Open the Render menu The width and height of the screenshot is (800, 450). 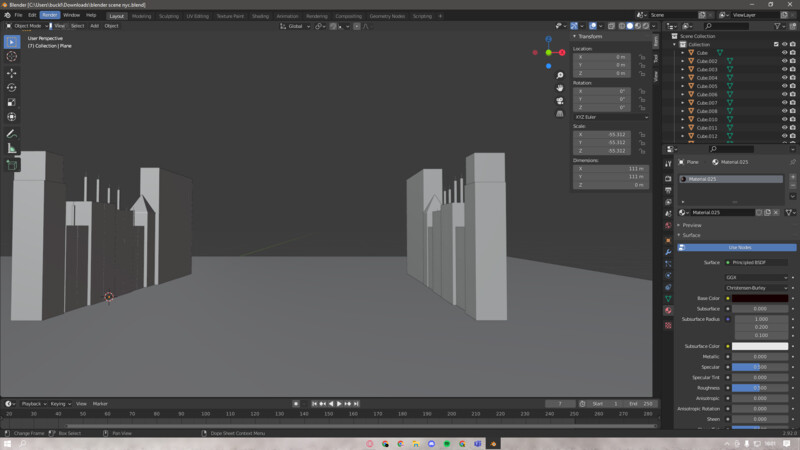coord(50,15)
